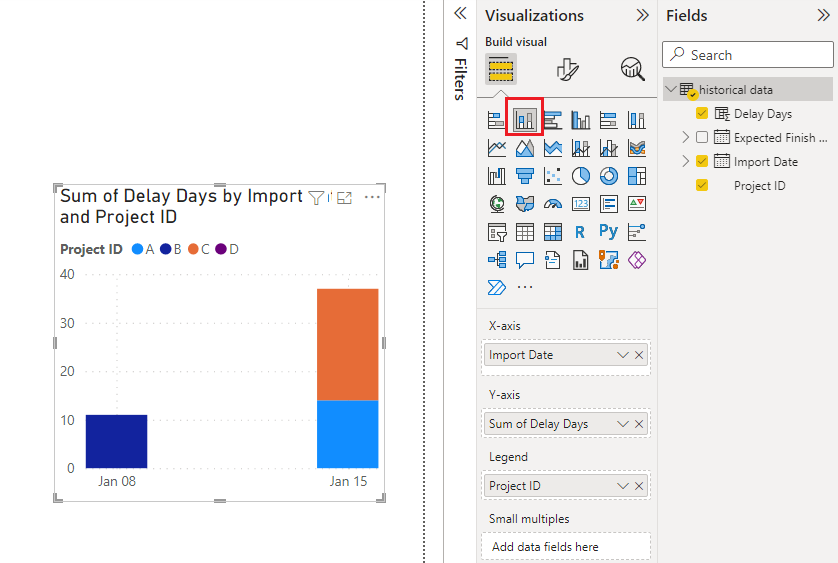Viewport: 838px width, 563px height.
Task: Select the slicer visual
Action: tap(496, 232)
